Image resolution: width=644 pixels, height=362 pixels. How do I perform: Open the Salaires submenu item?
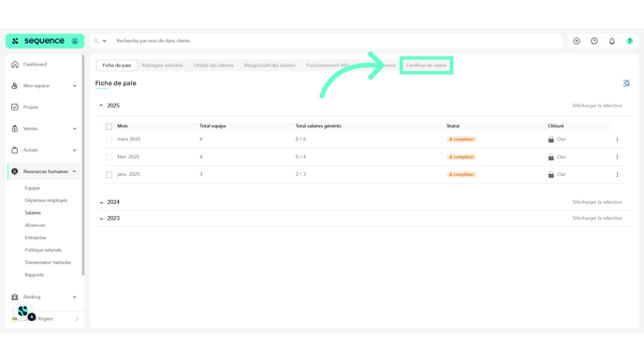[33, 212]
